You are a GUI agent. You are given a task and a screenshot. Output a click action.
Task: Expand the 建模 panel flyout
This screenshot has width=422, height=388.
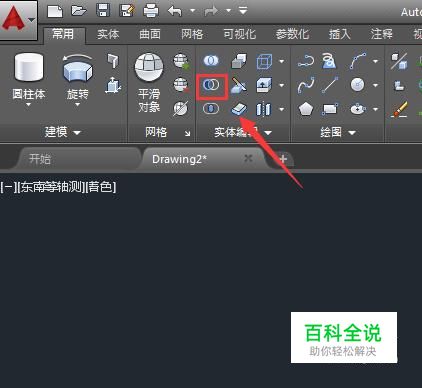pos(63,132)
